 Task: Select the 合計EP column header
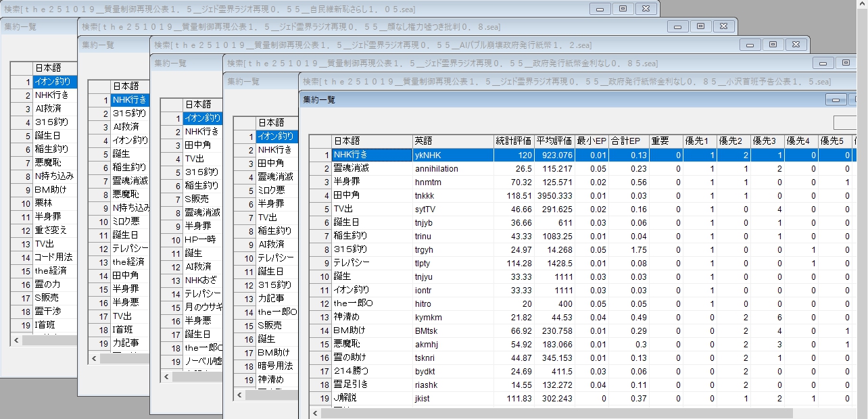(x=629, y=141)
